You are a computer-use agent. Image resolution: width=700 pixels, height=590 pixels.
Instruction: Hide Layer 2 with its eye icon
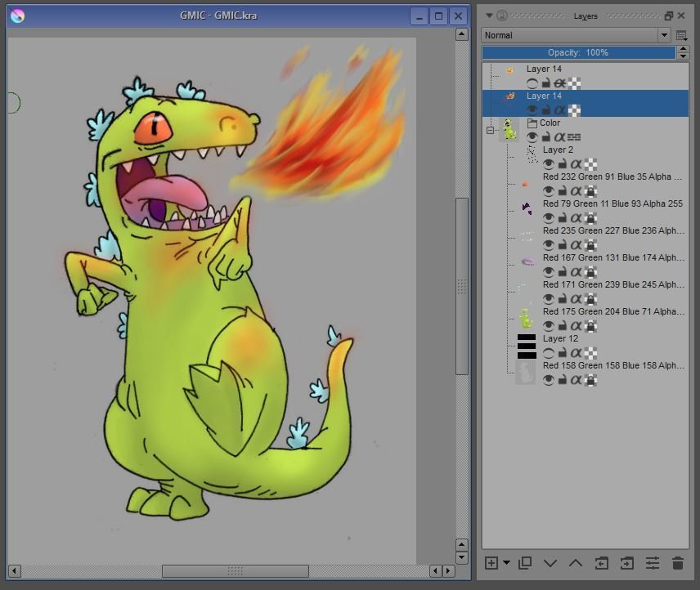[x=548, y=164]
